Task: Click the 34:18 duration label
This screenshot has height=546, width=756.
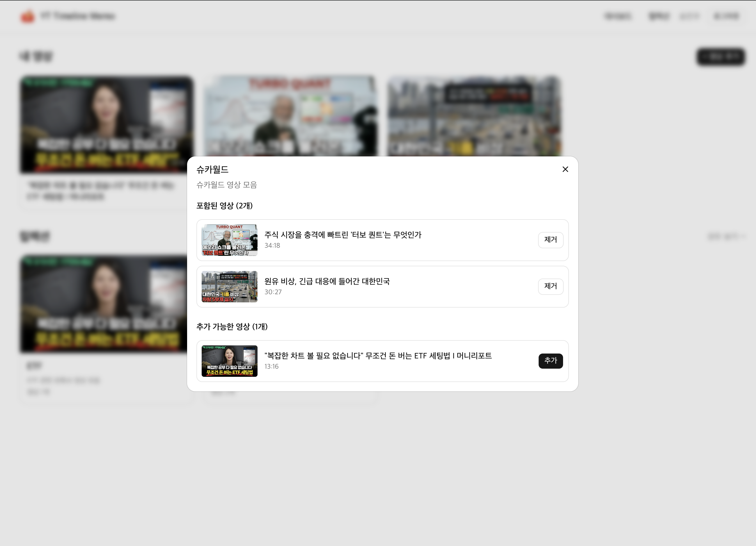Action: pos(272,245)
